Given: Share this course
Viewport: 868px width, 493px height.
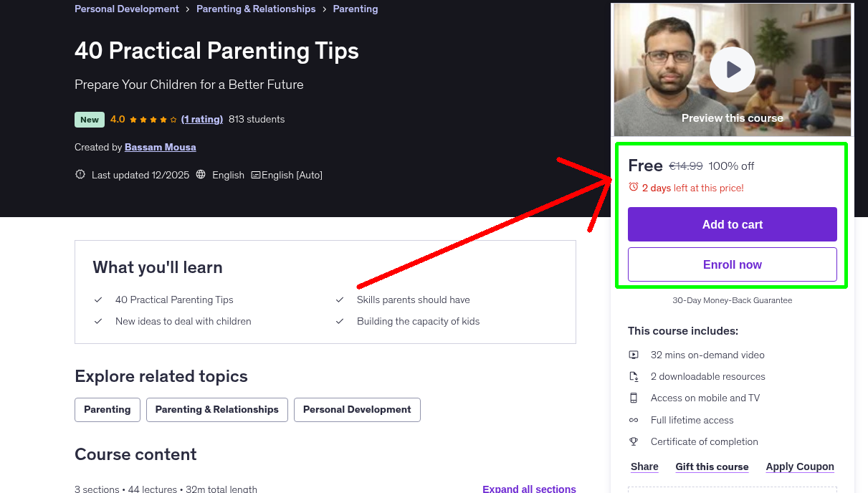Looking at the screenshot, I should (644, 466).
